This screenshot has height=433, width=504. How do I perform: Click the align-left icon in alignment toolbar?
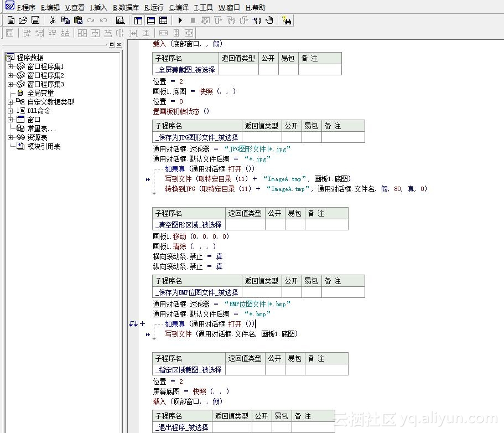[27, 33]
